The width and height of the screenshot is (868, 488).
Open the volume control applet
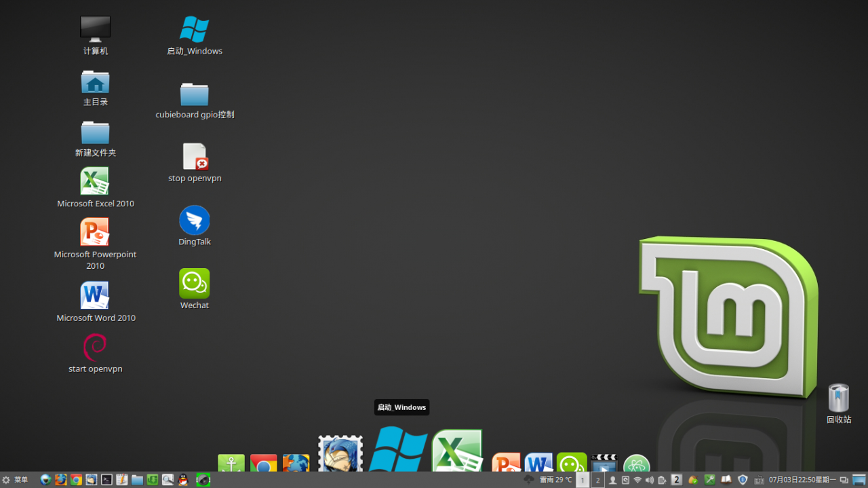coord(650,480)
